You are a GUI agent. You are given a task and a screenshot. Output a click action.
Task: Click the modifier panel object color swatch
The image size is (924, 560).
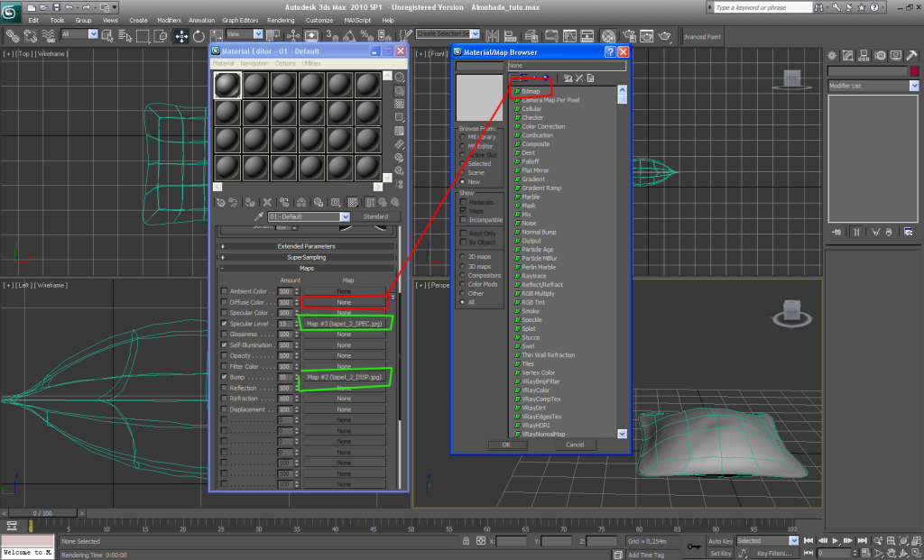pyautogui.click(x=914, y=71)
